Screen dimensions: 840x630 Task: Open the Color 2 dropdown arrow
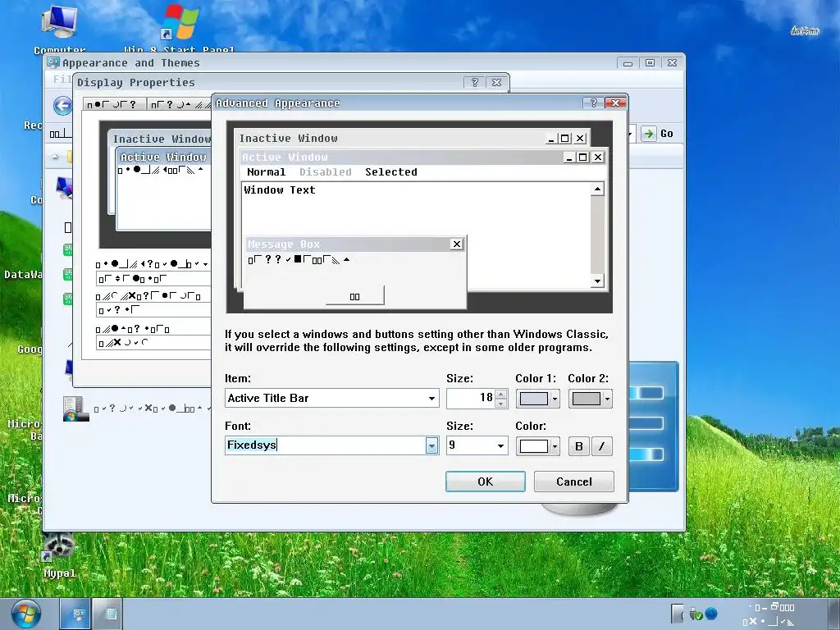607,399
